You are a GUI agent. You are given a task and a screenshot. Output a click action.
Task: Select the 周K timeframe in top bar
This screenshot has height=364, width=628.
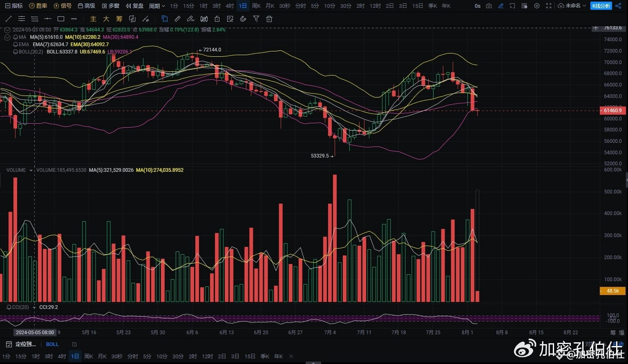(256, 6)
